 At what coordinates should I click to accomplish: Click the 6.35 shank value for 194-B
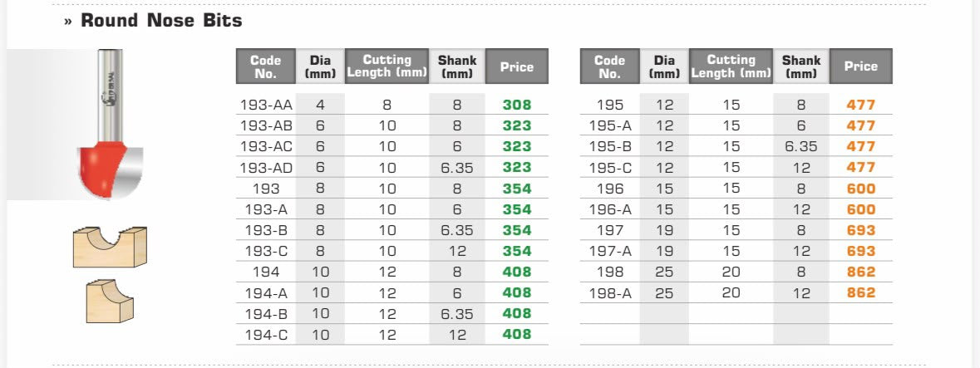[457, 314]
